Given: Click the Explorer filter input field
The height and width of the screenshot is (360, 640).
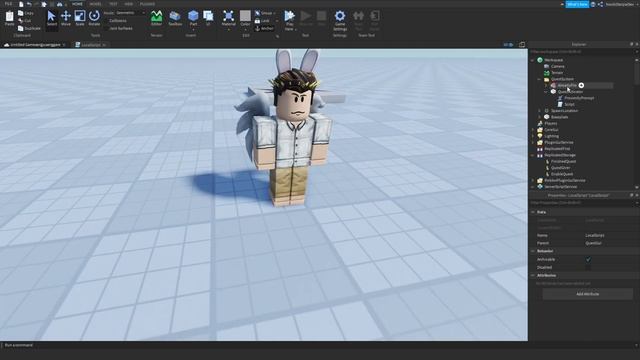Looking at the screenshot, I should click(582, 52).
